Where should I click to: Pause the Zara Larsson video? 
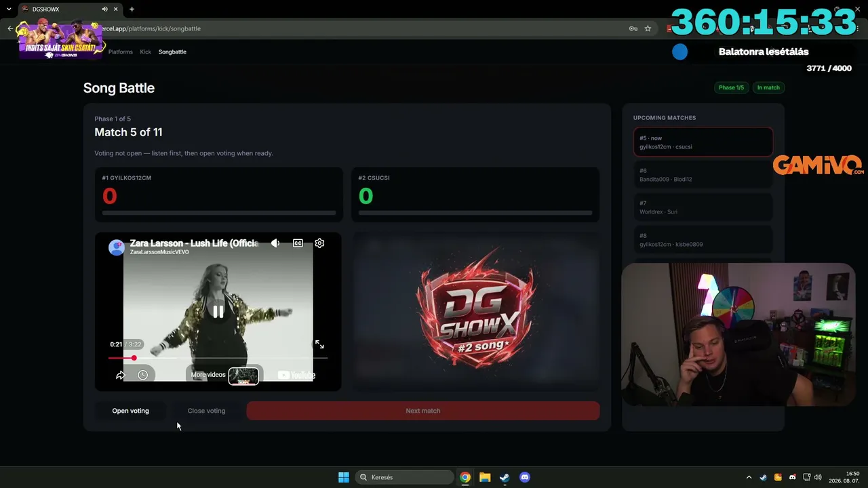(x=218, y=312)
